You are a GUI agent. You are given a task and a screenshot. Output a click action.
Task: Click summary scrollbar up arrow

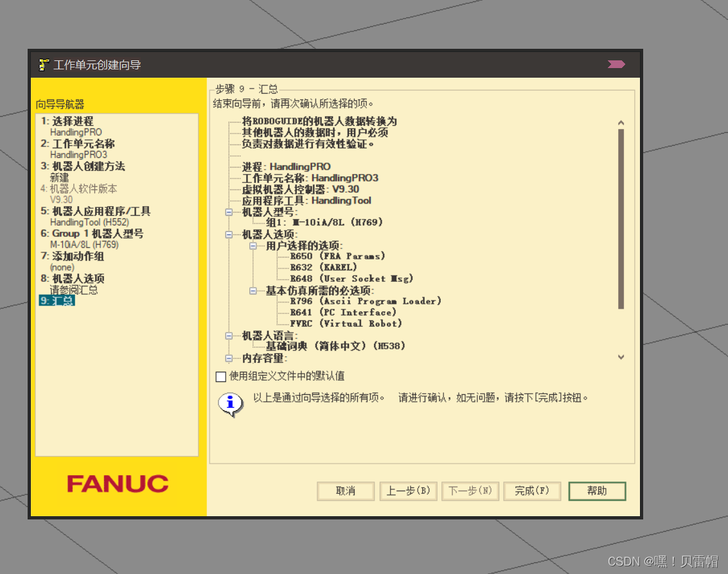(x=621, y=123)
